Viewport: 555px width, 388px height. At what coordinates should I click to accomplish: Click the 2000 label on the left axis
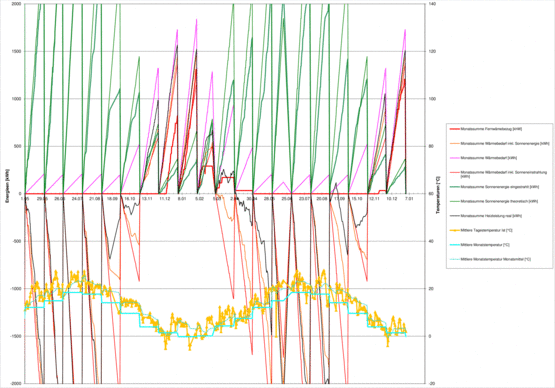point(17,4)
